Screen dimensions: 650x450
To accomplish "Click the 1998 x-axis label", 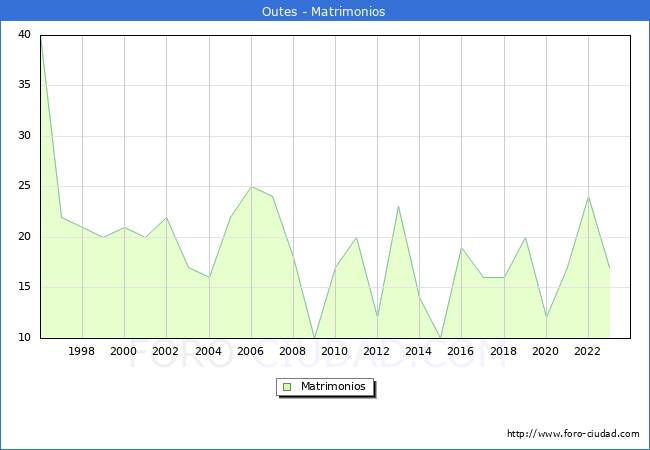I will [x=82, y=352].
